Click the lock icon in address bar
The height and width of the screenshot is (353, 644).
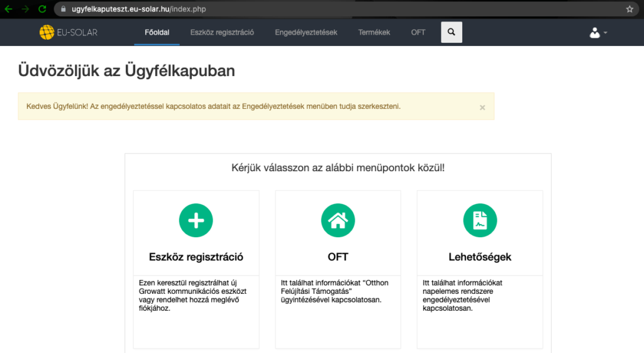64,9
